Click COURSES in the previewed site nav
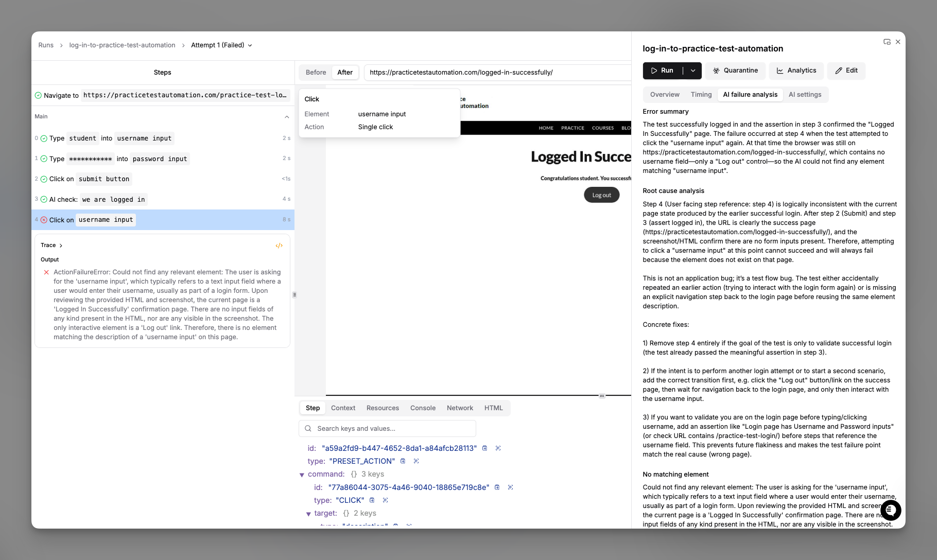Screen dimensions: 937x560 coord(603,128)
